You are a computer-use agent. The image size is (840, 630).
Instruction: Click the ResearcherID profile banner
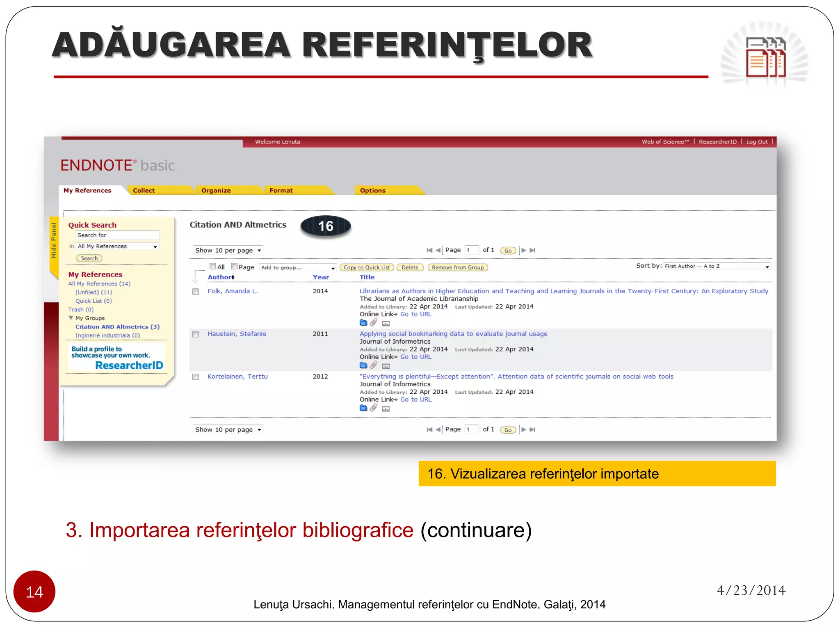(117, 358)
